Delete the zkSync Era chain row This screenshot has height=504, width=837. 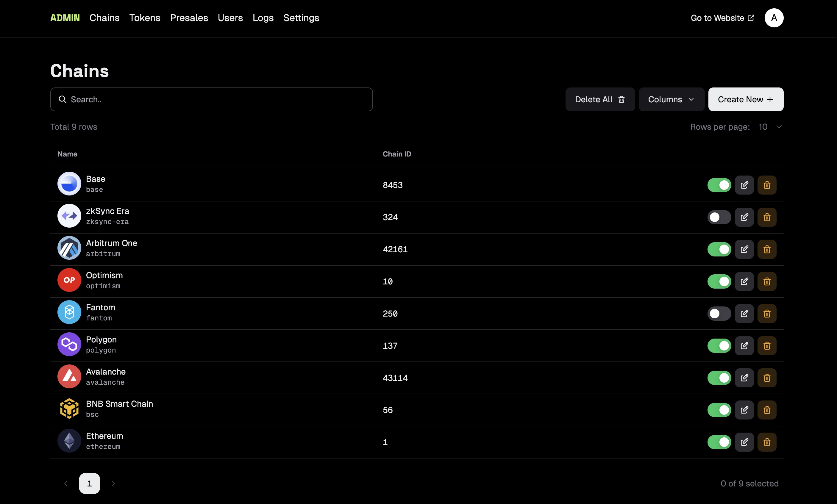767,217
